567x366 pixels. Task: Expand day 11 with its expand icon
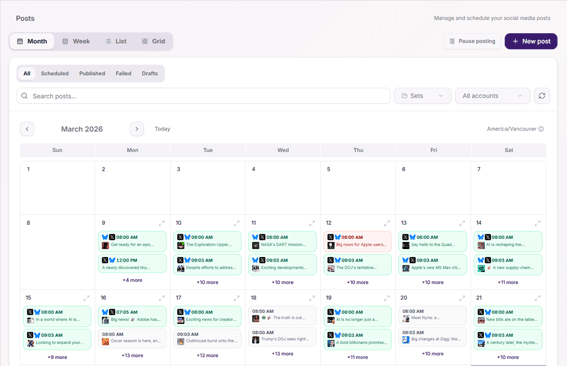[x=312, y=223]
